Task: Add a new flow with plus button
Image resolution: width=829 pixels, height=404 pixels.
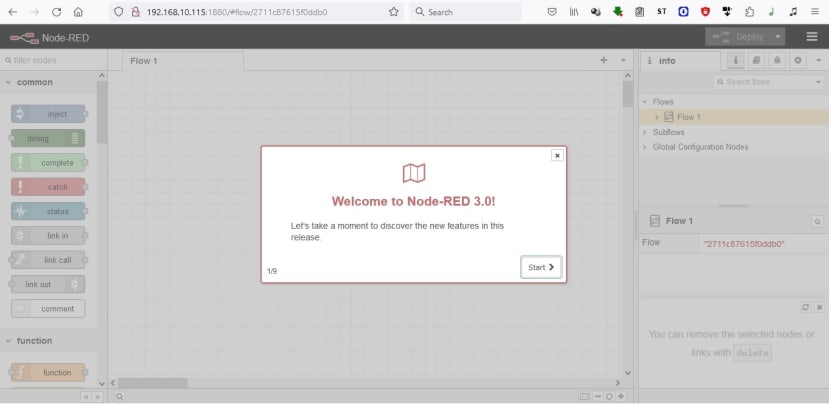Action: 603,60
